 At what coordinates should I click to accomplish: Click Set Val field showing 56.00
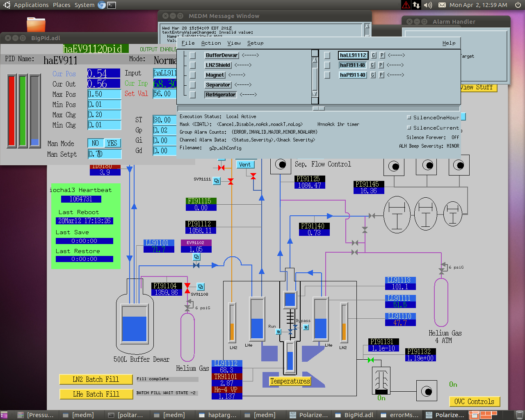(164, 94)
